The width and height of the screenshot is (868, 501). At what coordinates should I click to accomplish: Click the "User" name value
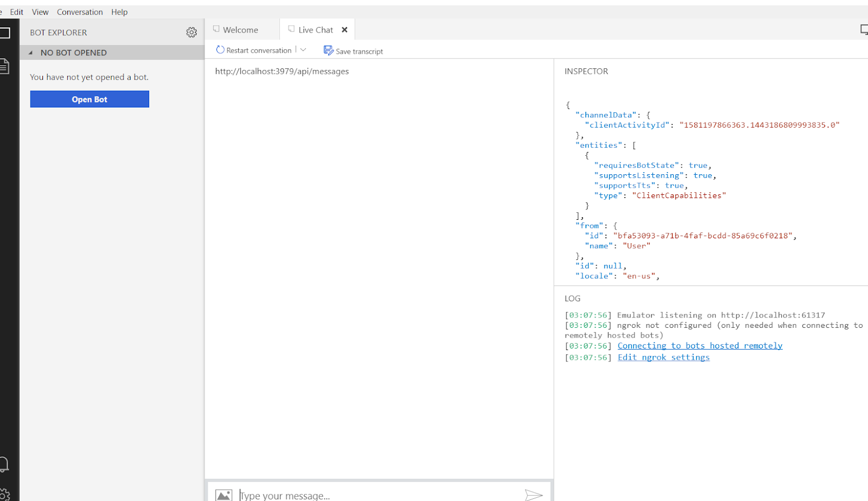pyautogui.click(x=636, y=246)
